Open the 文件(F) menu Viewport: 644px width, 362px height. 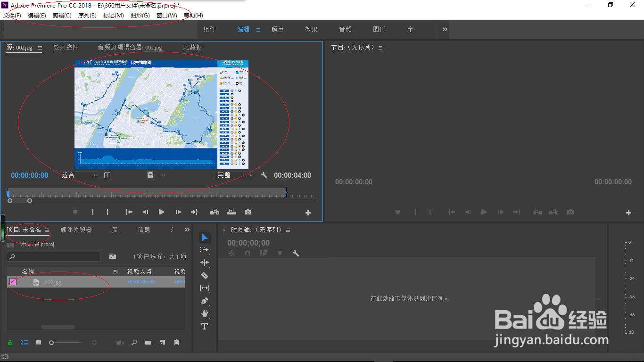[x=12, y=15]
